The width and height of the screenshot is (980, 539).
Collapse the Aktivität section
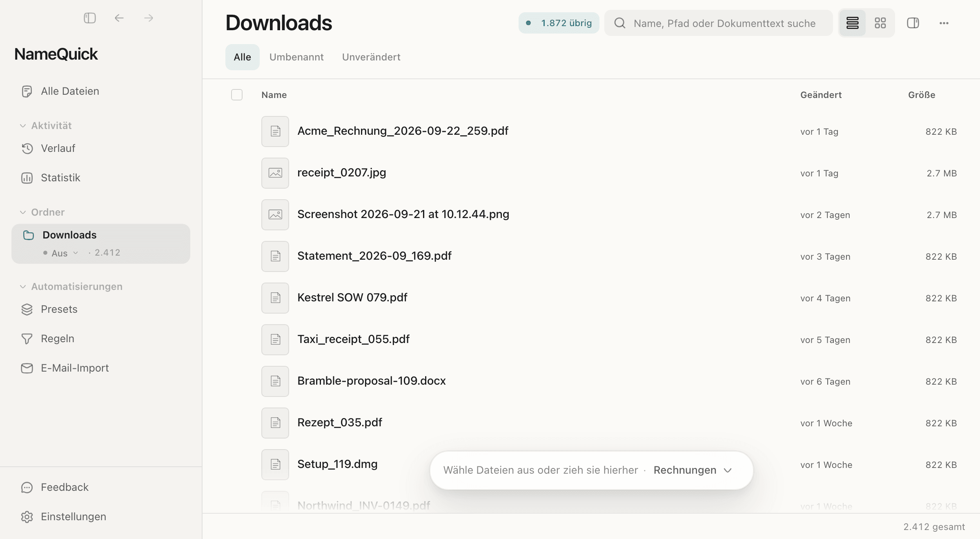[46, 125]
